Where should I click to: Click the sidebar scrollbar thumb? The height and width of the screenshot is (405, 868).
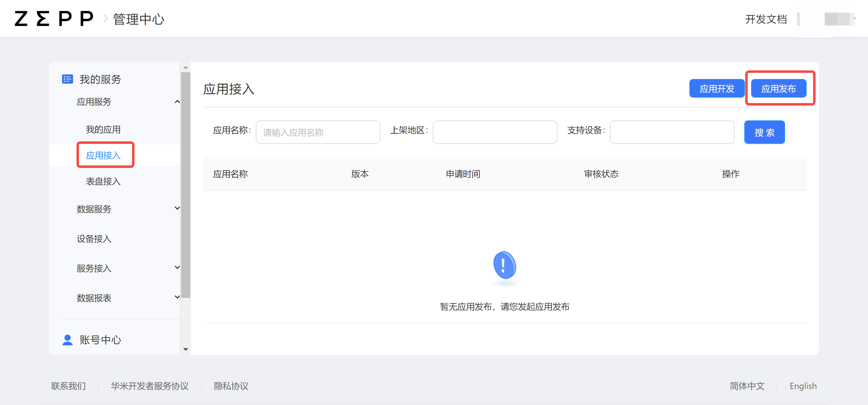click(x=186, y=185)
